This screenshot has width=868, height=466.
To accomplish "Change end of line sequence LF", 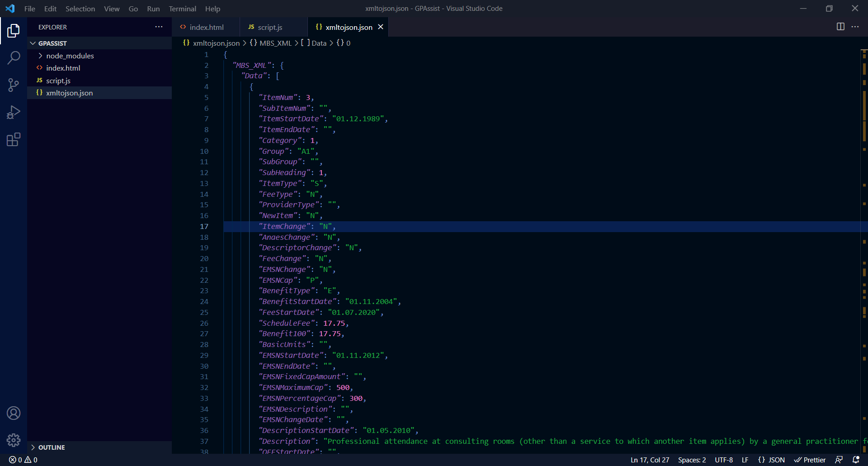I will (x=745, y=460).
